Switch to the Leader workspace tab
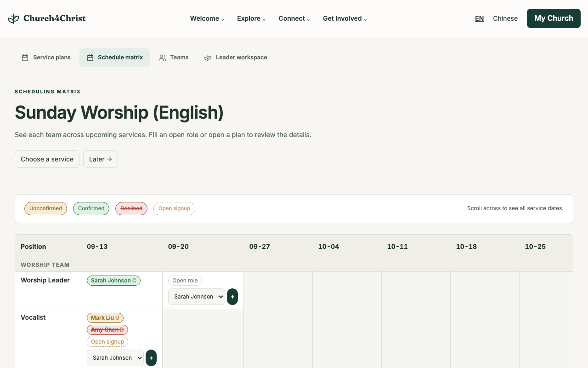Image resolution: width=588 pixels, height=368 pixels. (x=236, y=57)
